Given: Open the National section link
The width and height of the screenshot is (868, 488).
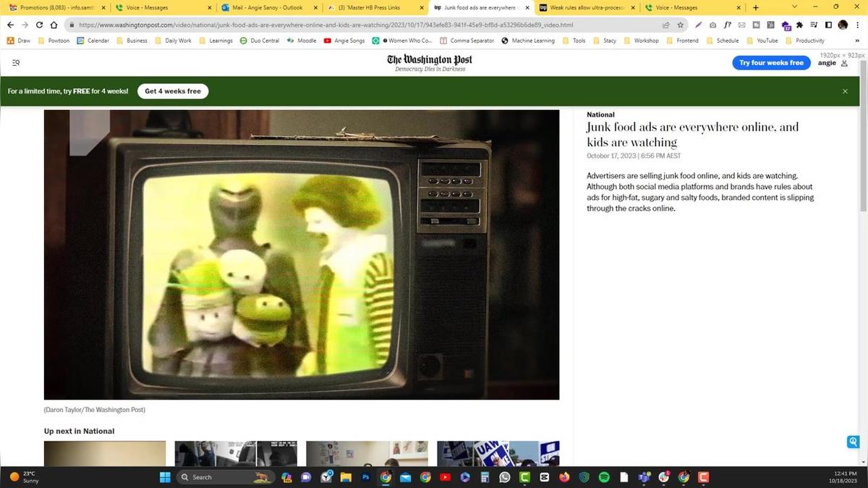Looking at the screenshot, I should pyautogui.click(x=600, y=114).
